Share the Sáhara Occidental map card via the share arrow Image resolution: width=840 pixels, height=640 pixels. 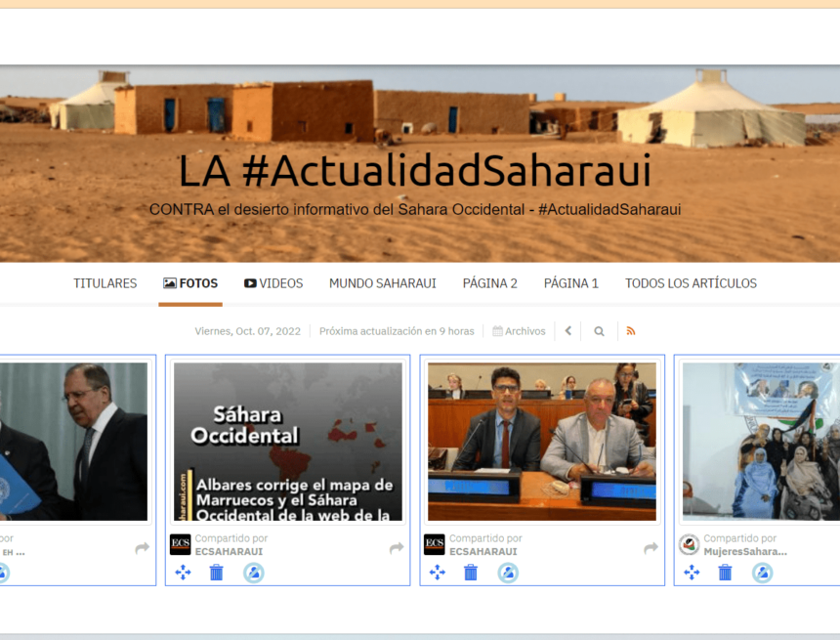coord(396,549)
